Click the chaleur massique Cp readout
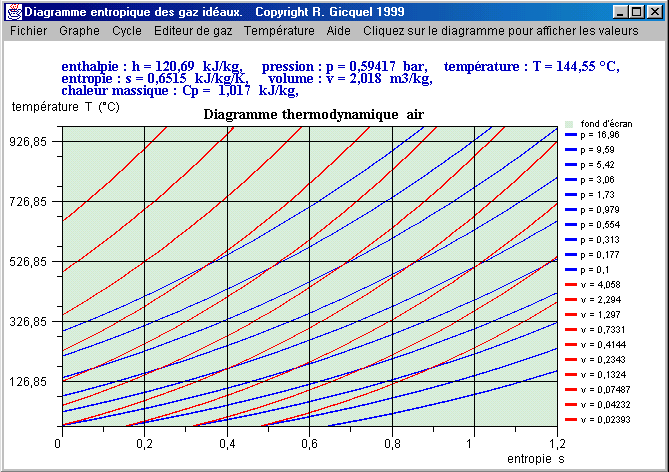 [x=180, y=90]
